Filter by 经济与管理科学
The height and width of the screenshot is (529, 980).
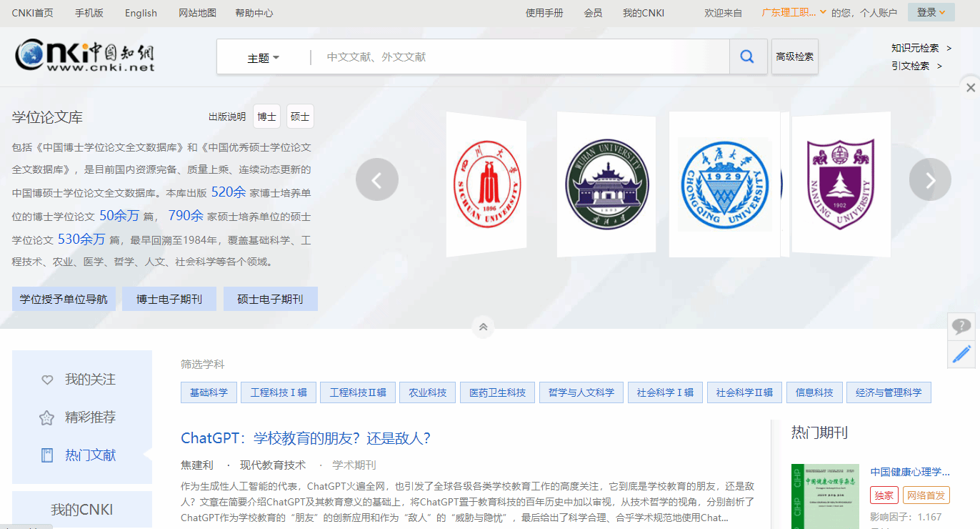click(x=889, y=392)
